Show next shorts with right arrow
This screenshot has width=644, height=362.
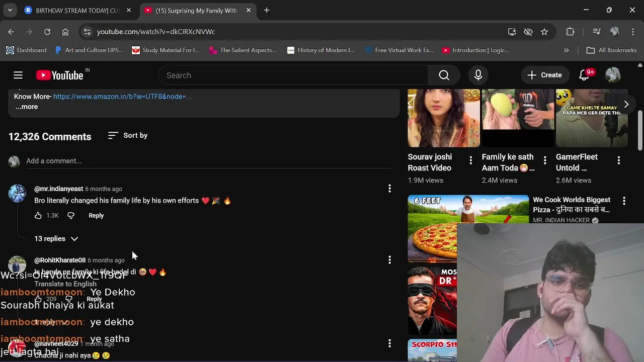(x=626, y=104)
